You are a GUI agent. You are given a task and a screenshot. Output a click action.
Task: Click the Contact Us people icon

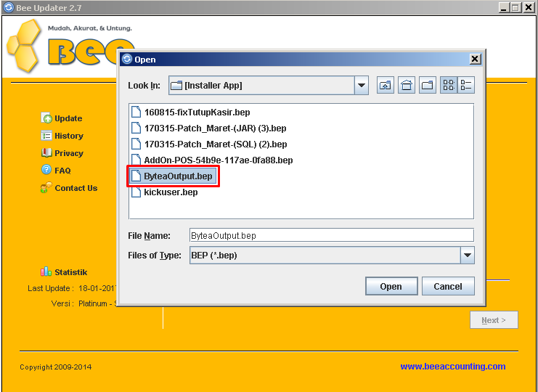coord(46,187)
